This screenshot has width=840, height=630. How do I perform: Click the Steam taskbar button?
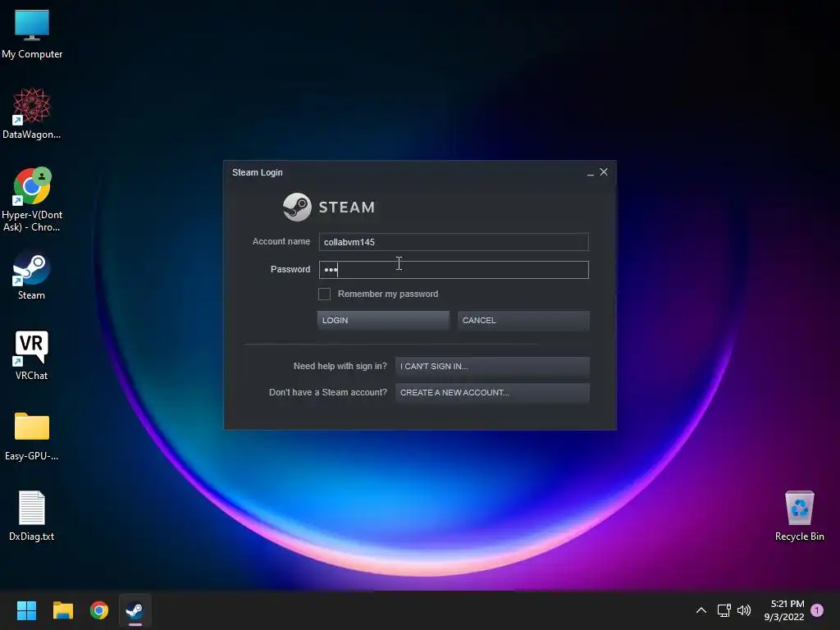pyautogui.click(x=135, y=610)
